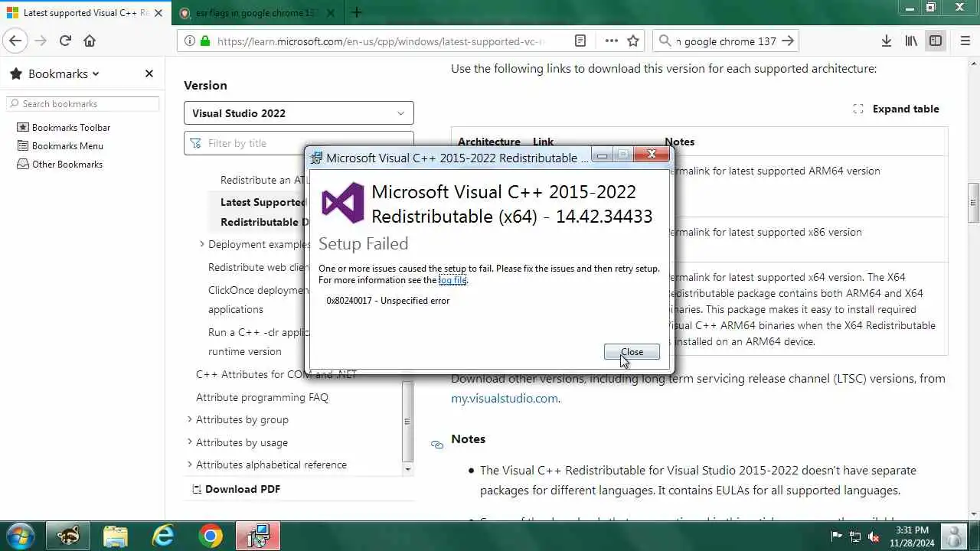
Task: Click the table of contents scrollbar down arrow
Action: [407, 469]
